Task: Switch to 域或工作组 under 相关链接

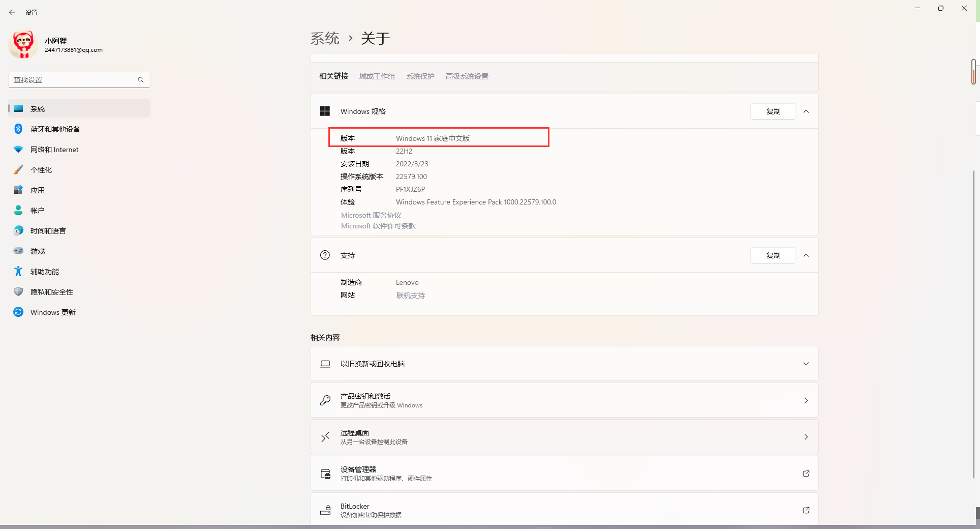Action: pyautogui.click(x=377, y=76)
